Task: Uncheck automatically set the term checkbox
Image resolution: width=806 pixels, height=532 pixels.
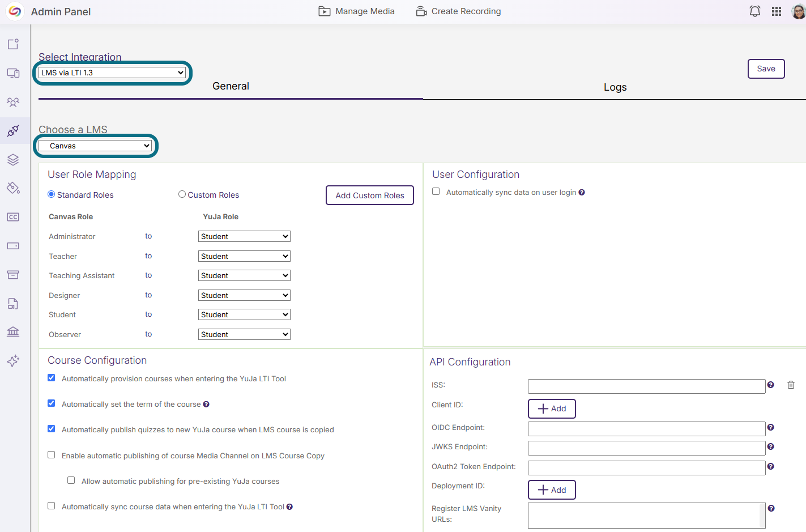Action: pos(52,403)
